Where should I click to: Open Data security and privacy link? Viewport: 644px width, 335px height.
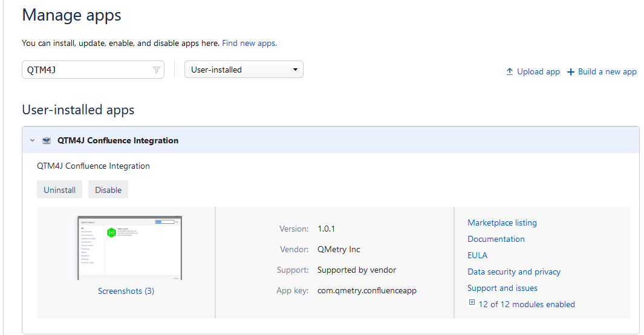[514, 272]
